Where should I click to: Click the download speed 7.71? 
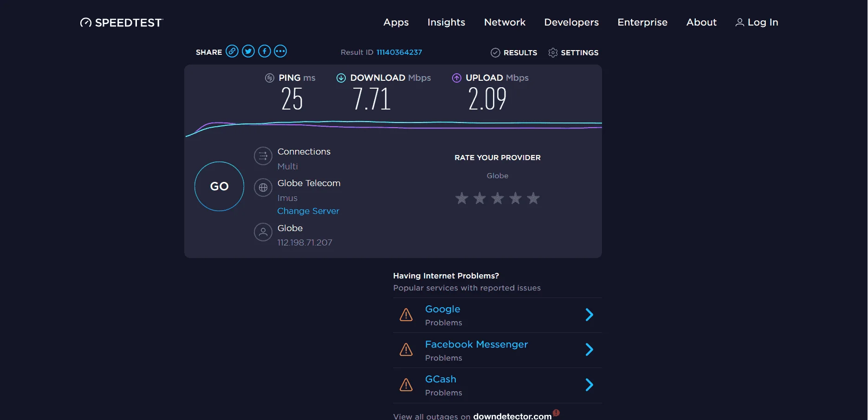pos(372,99)
